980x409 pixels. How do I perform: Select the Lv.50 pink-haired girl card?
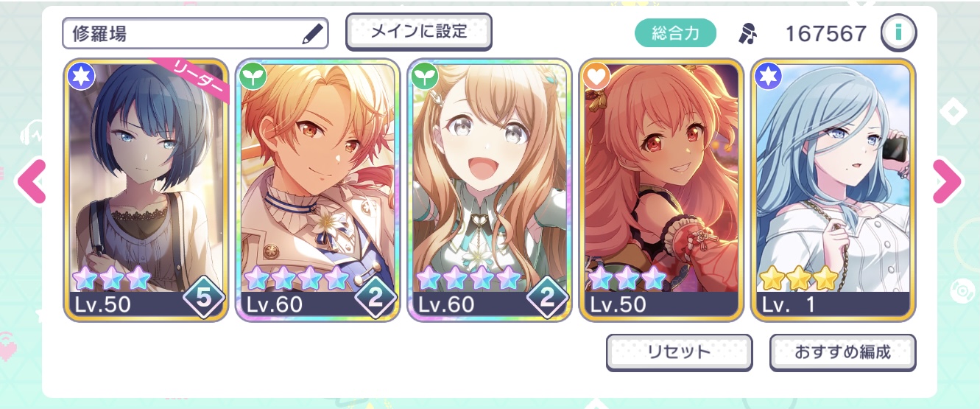click(x=661, y=190)
